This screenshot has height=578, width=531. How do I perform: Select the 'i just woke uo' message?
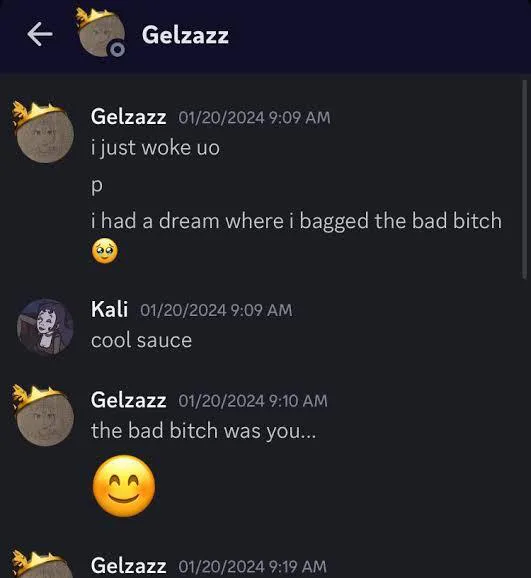155,148
